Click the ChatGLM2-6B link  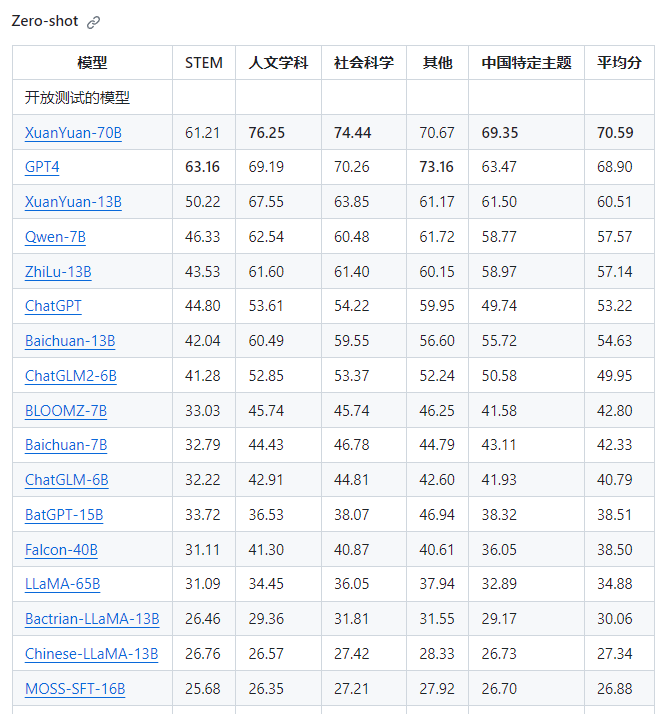(x=71, y=376)
